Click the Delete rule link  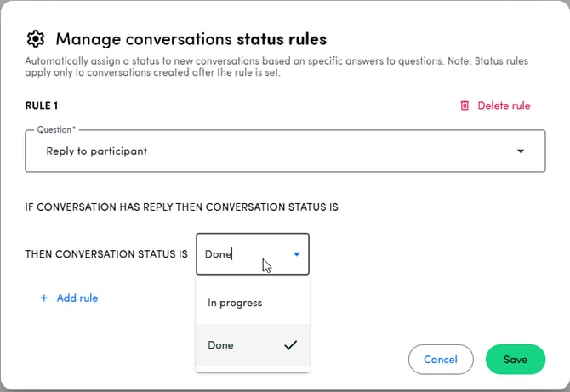(504, 105)
